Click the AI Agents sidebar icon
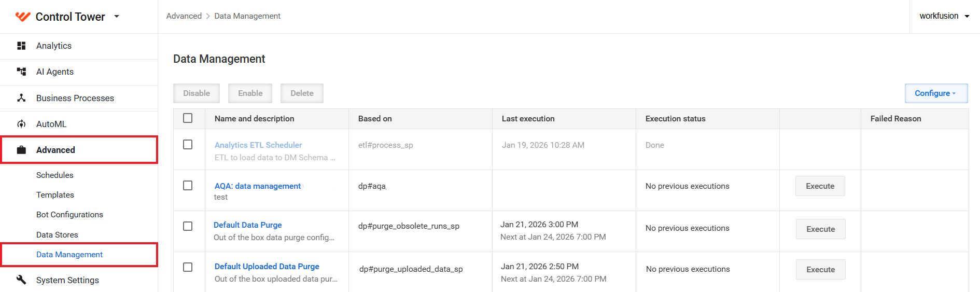 (x=21, y=72)
